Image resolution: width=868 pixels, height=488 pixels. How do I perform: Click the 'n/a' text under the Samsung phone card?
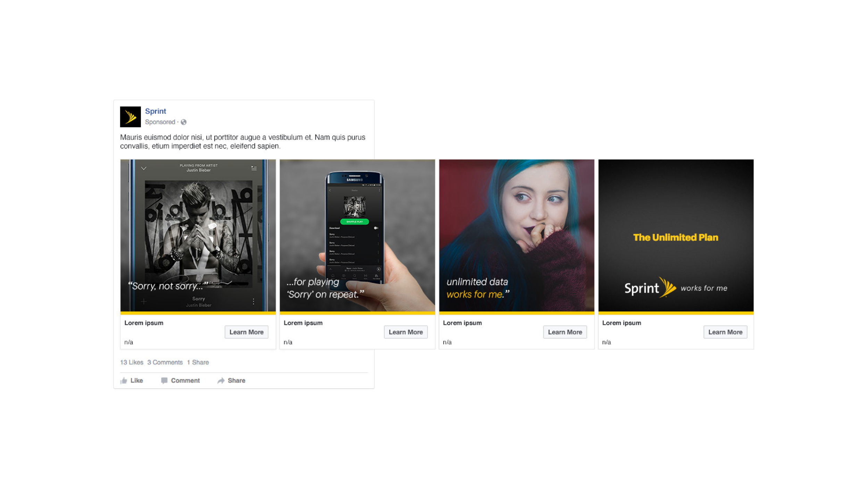(288, 342)
